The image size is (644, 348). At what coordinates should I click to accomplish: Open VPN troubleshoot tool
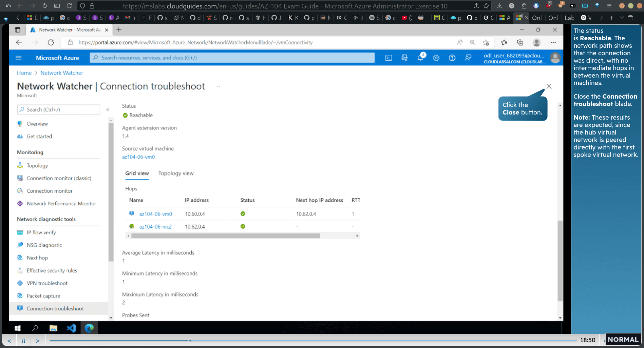point(47,283)
